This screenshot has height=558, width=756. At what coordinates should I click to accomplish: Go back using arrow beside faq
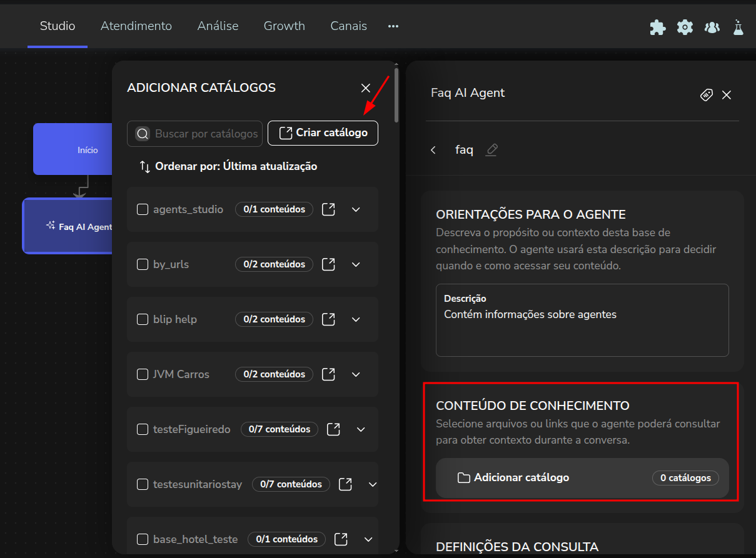pos(433,150)
